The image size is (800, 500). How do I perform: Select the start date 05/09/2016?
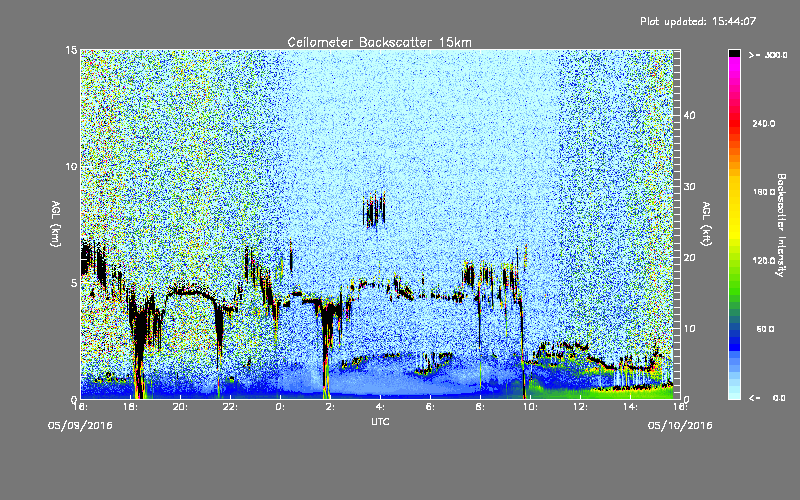(80, 425)
